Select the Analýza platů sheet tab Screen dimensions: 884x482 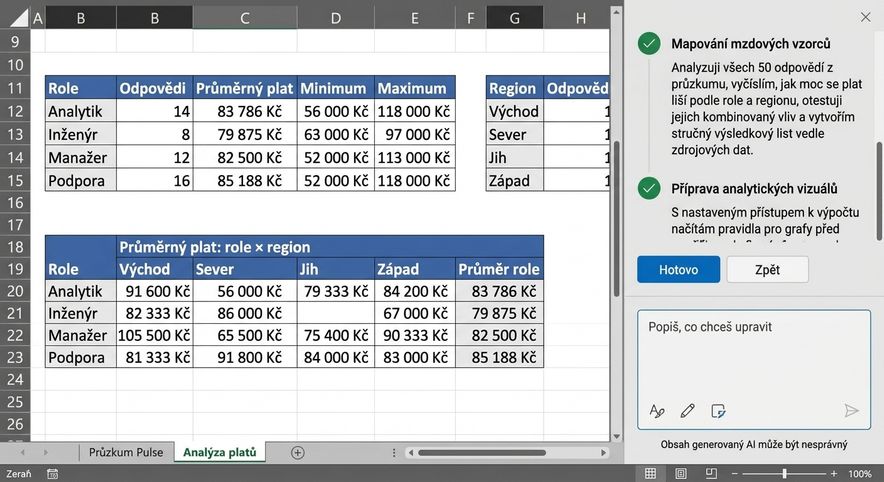coord(219,452)
